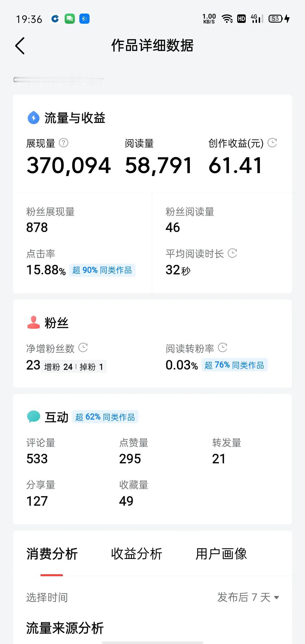Select the 消费分析 tab
The image size is (305, 644).
pyautogui.click(x=52, y=554)
